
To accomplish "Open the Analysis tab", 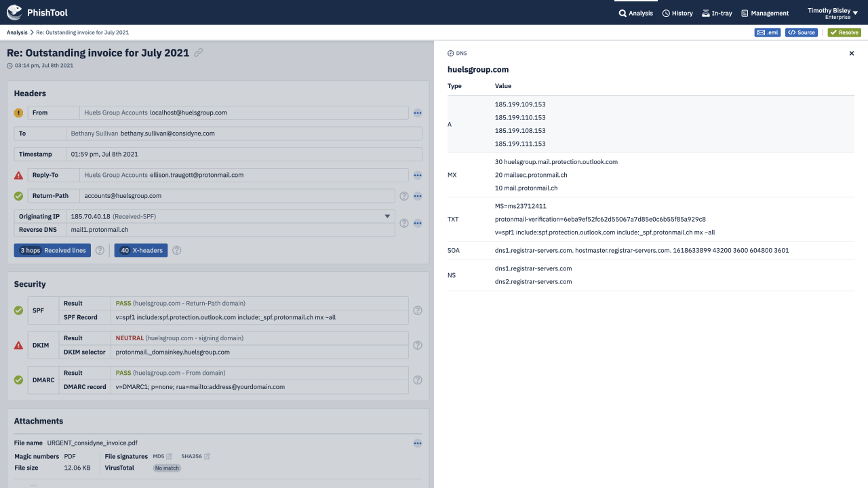I will point(635,13).
